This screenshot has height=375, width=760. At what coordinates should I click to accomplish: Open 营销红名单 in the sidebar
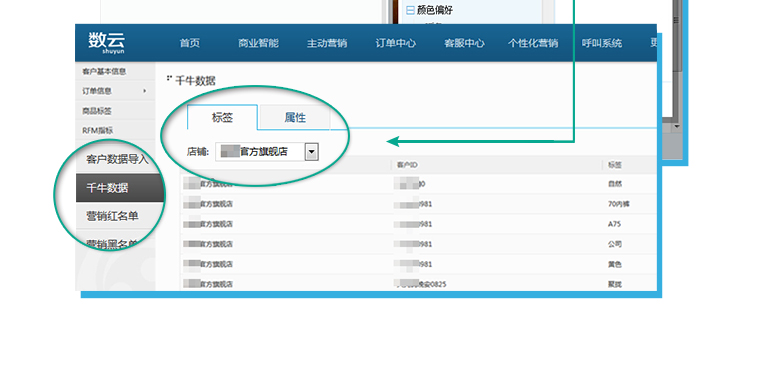112,216
